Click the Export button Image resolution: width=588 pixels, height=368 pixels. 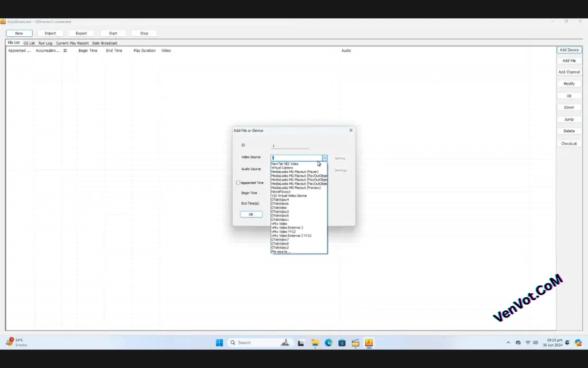click(82, 33)
